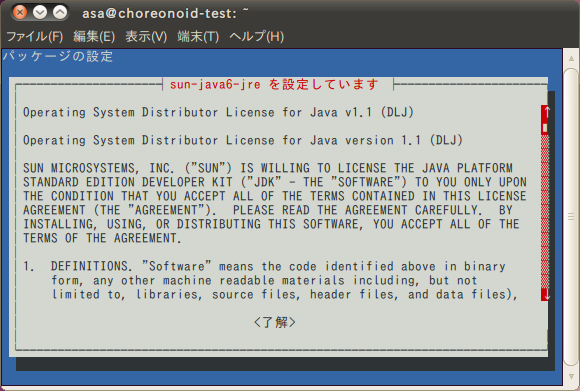Click the terminal scrollbar up arrow

point(571,58)
